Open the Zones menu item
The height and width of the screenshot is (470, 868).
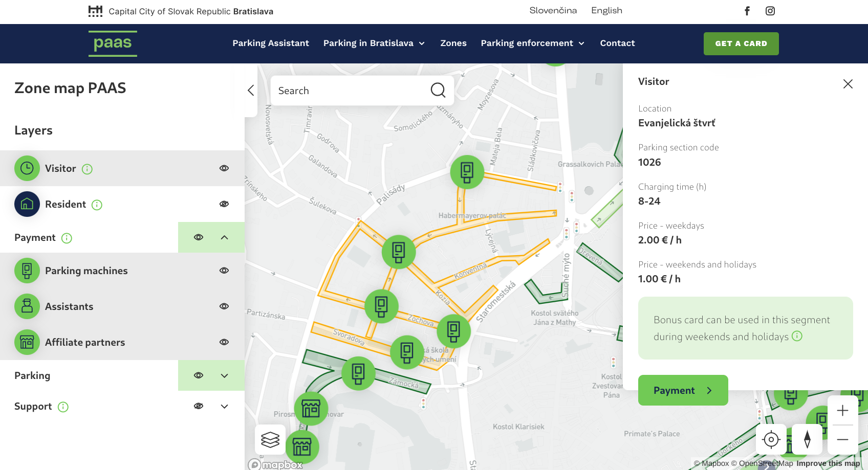(453, 43)
